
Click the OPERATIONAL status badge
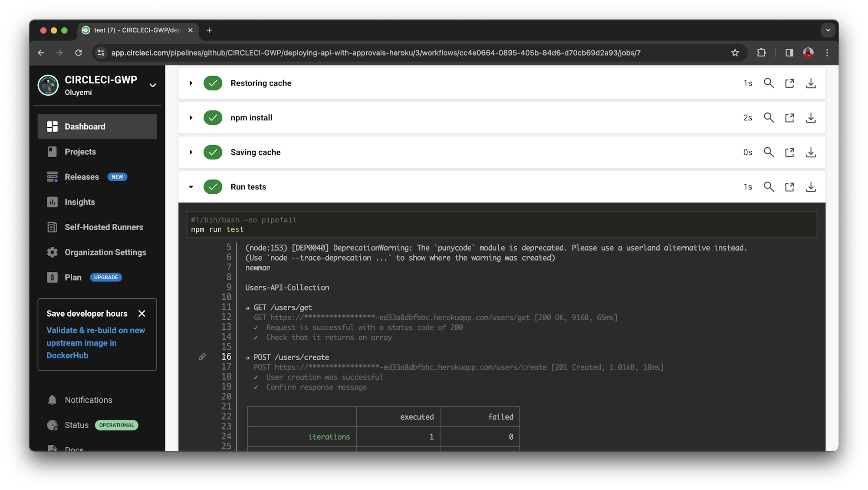tap(117, 425)
